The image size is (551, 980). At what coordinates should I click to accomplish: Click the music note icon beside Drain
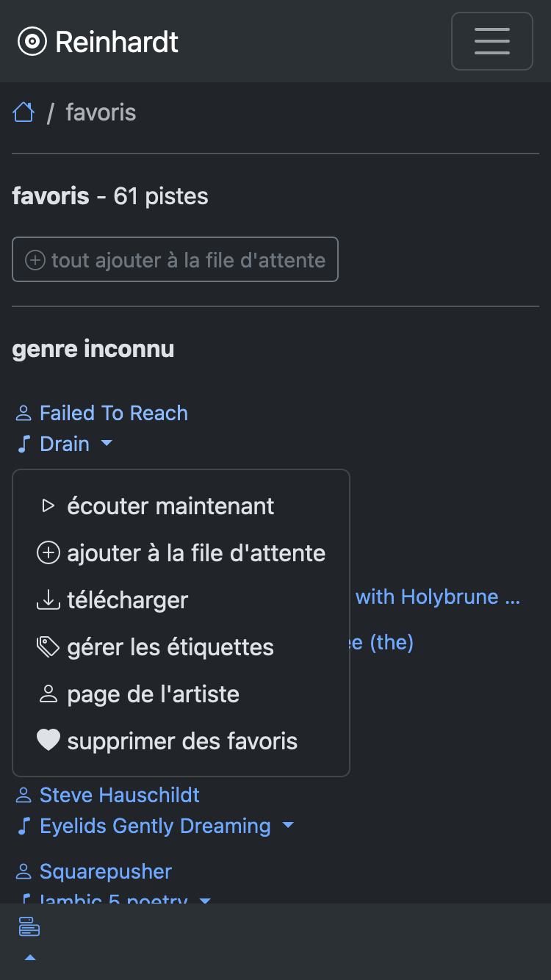24,444
